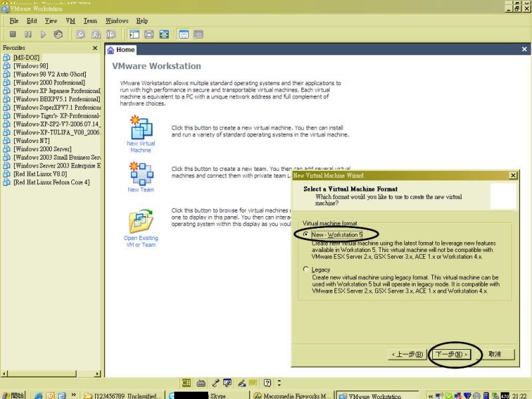Click the Favorites horizontal scrollbar left arrow
This screenshot has width=532, height=399.
point(5,374)
